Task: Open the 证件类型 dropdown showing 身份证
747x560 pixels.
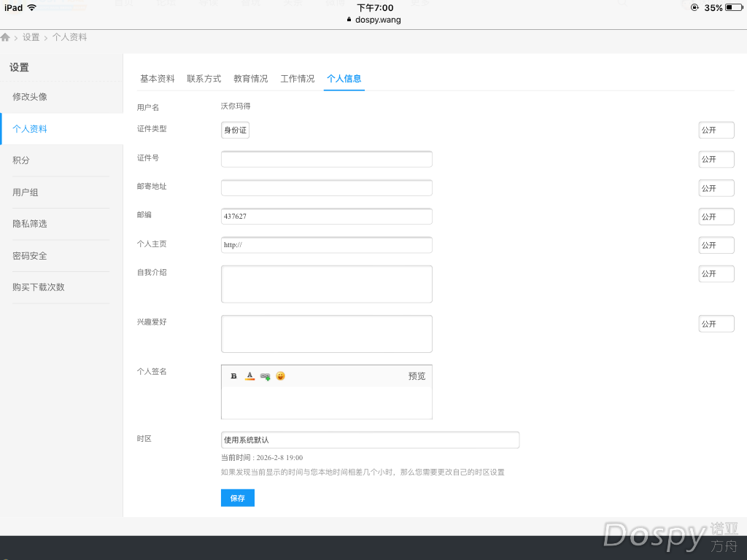Action: click(235, 130)
